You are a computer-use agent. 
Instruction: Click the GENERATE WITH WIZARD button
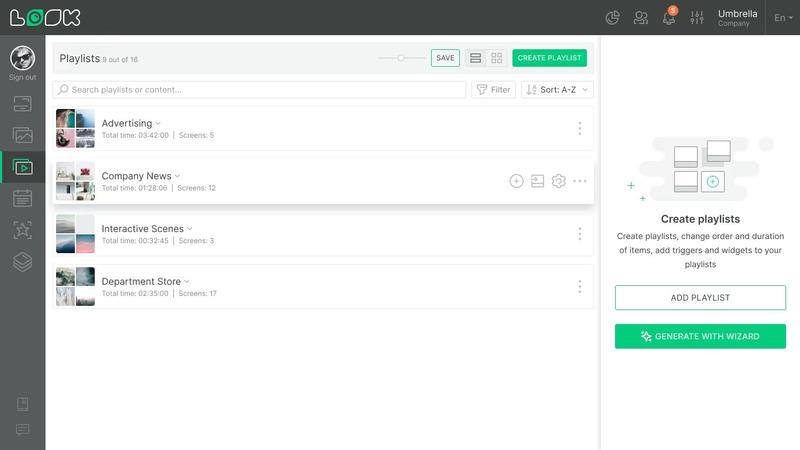(700, 336)
